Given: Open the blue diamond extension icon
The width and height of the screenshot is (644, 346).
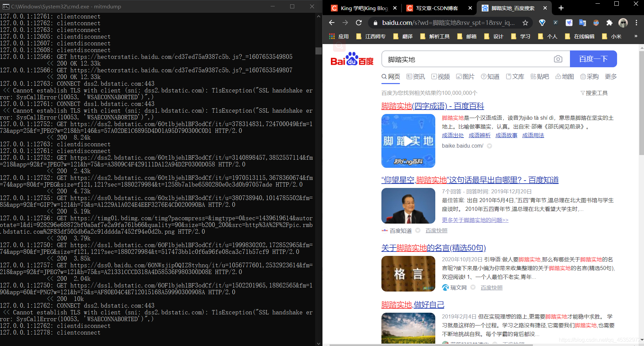Looking at the screenshot, I should point(542,23).
